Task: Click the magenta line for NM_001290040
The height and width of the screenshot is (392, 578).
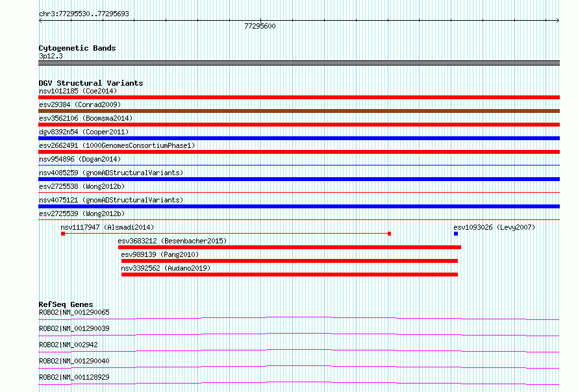Action: point(299,367)
